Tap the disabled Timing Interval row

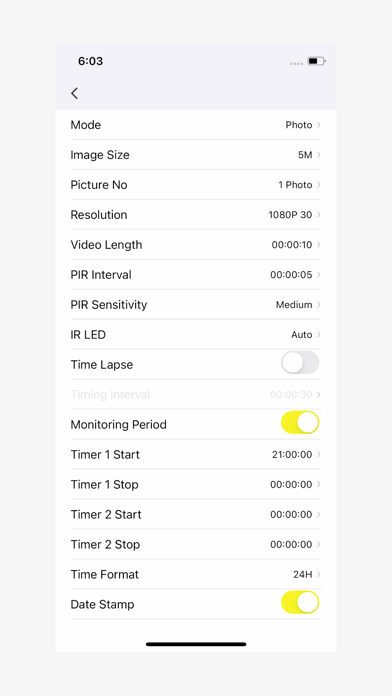[196, 395]
